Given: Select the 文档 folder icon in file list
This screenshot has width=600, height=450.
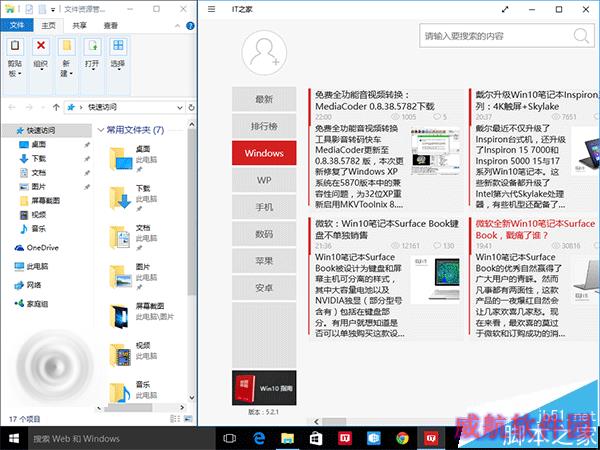Looking at the screenshot, I should click(x=121, y=237).
